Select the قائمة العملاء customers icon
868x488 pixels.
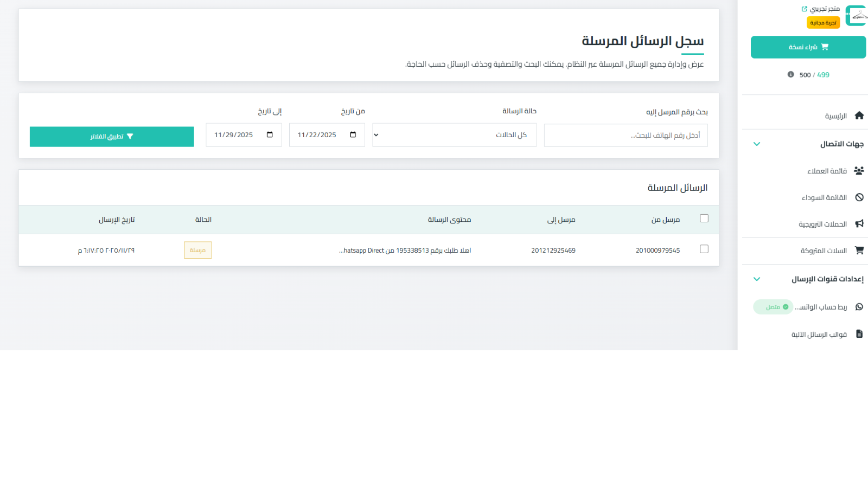click(x=859, y=170)
